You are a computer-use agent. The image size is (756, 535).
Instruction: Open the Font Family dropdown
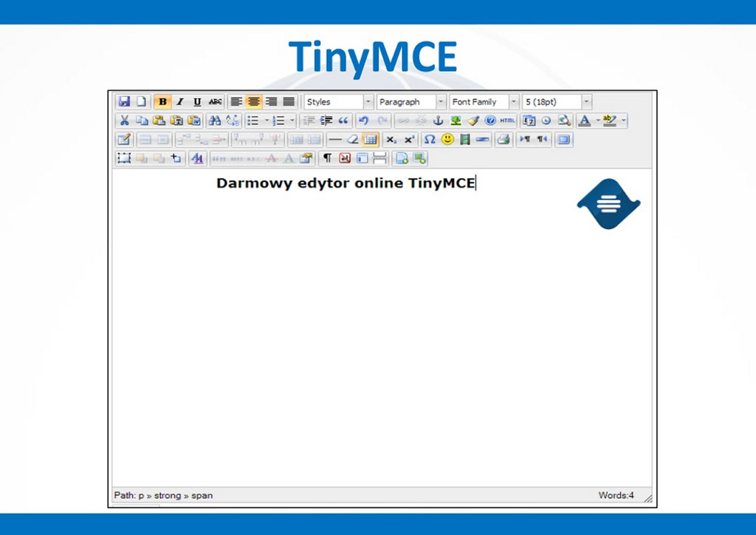pyautogui.click(x=484, y=102)
